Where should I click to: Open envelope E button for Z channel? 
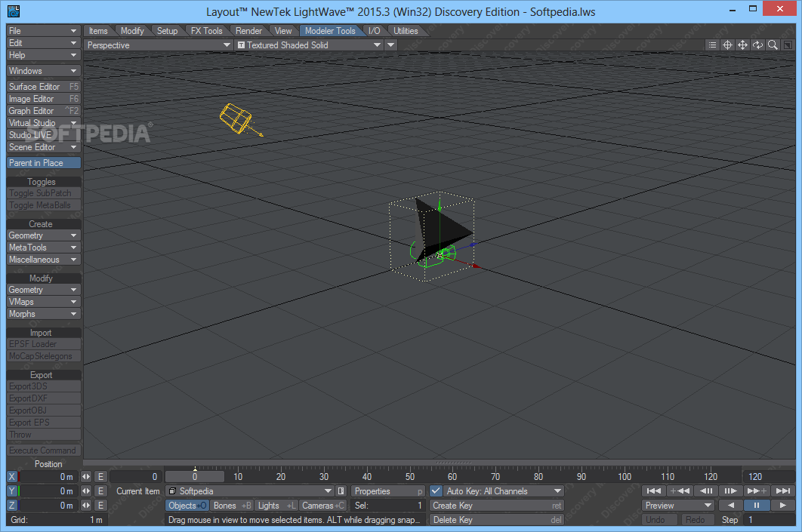(100, 505)
